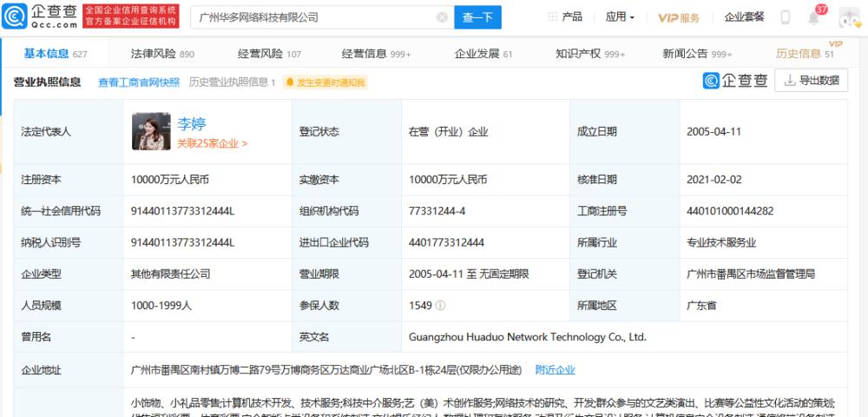Click the 导出数据 export button
The width and height of the screenshot is (868, 417).
pyautogui.click(x=812, y=81)
